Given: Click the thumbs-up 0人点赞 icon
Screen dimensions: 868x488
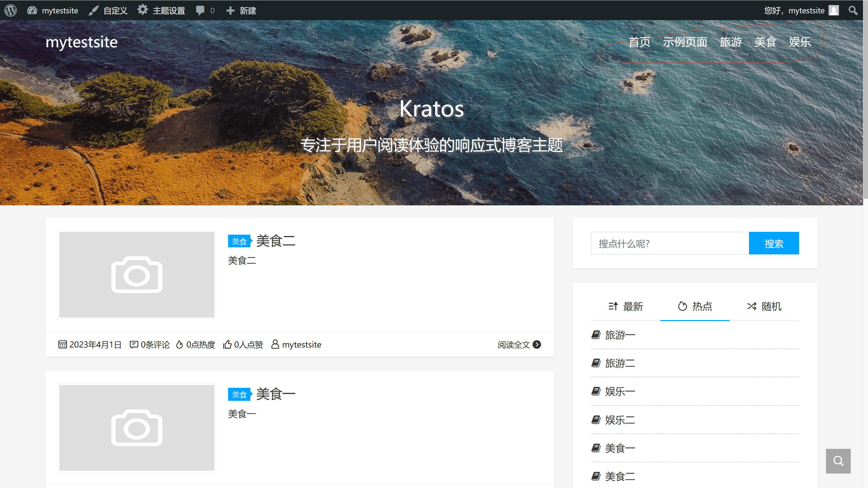Looking at the screenshot, I should [227, 344].
